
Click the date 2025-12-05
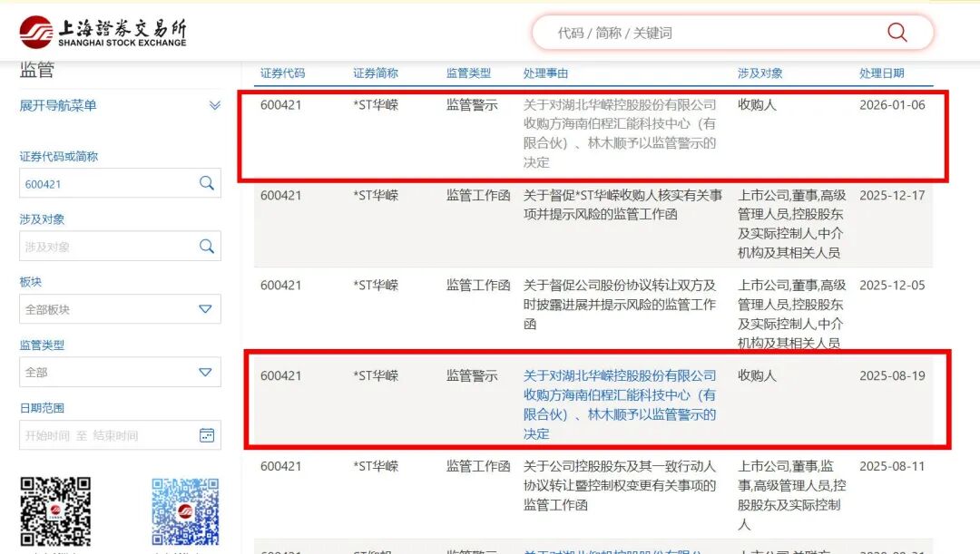point(892,286)
